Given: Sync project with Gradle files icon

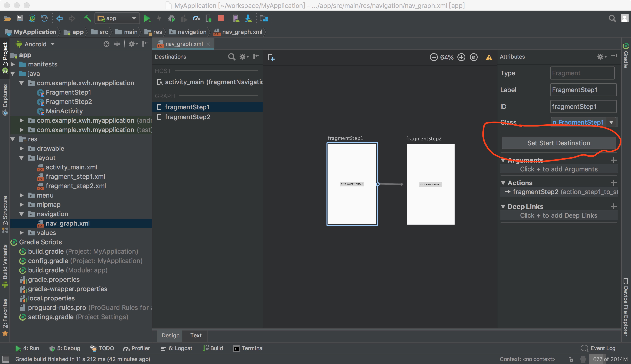Looking at the screenshot, I should 32,18.
